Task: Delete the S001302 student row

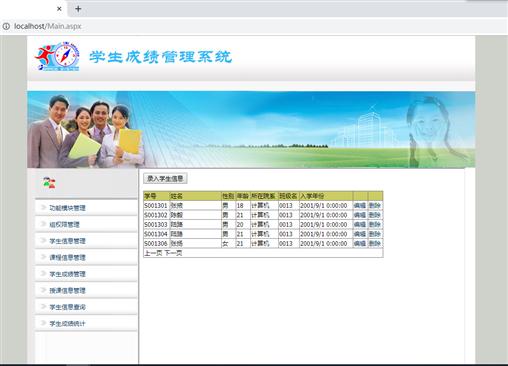Action: pos(375,215)
